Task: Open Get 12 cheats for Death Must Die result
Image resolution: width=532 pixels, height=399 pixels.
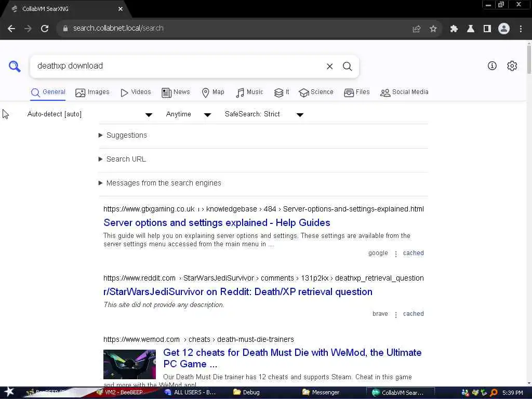Action: point(292,358)
